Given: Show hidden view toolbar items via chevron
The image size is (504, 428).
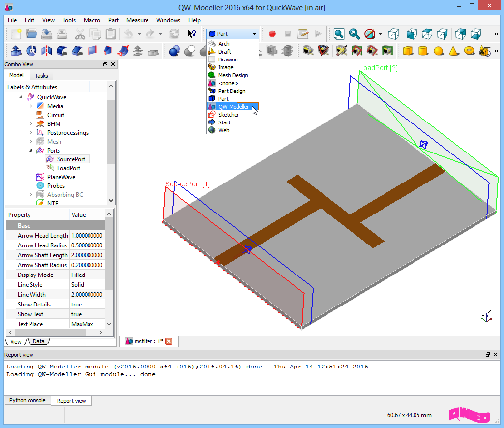Looking at the screenshot, I should pos(496,34).
